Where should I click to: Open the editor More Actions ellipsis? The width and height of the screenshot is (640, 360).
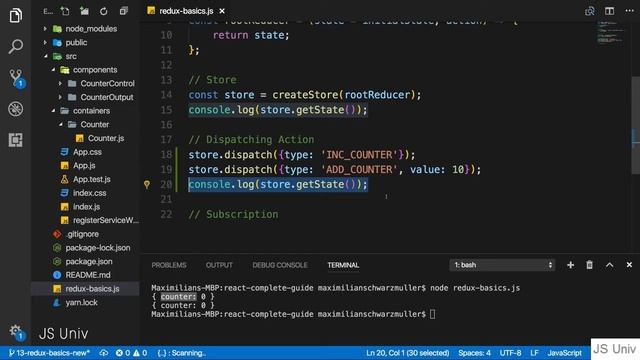629,11
